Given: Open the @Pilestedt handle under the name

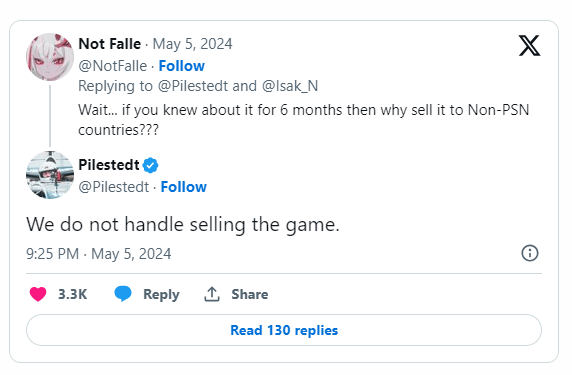Looking at the screenshot, I should click(114, 187).
